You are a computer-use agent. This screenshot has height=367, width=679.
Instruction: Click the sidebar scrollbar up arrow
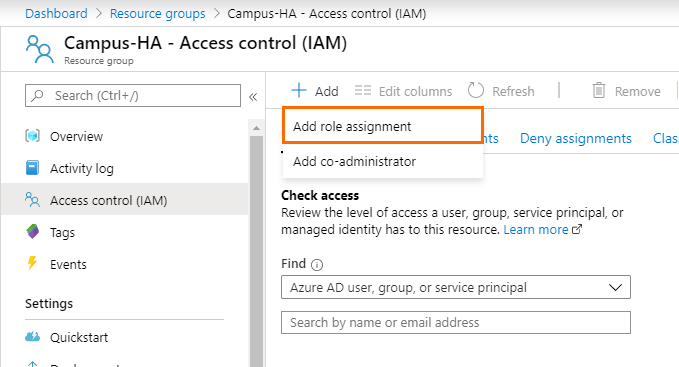(x=256, y=128)
